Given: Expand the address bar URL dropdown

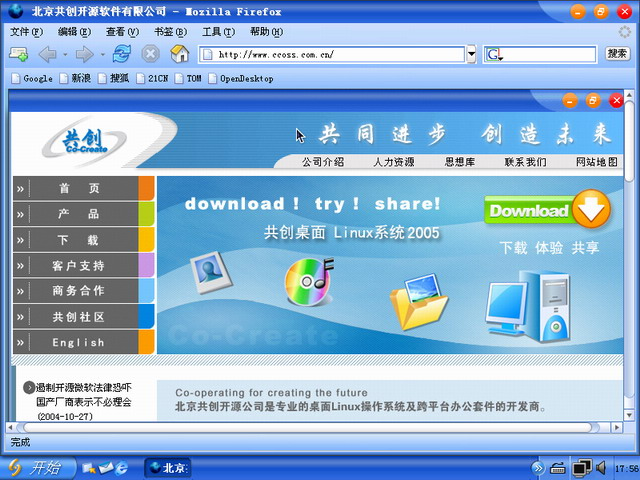Looking at the screenshot, I should (471, 54).
